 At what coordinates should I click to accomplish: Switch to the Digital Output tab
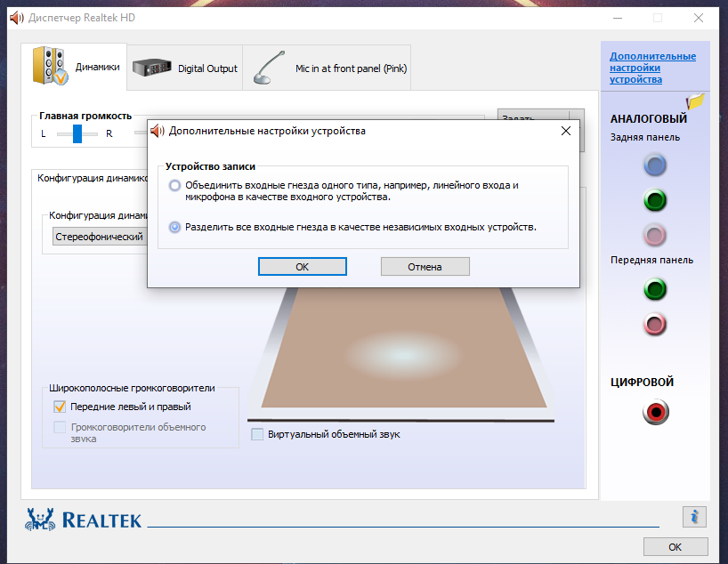click(x=185, y=68)
